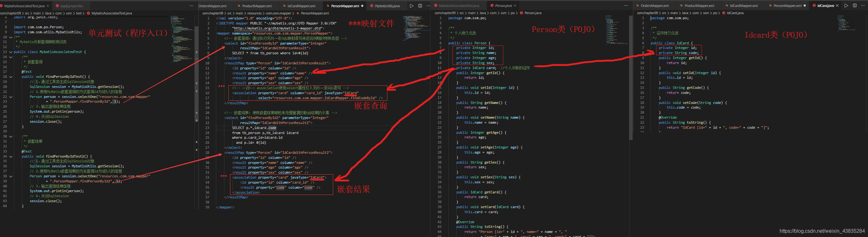Fold the MybatisAssociatedTest class at line 13
Image resolution: width=868 pixels, height=237 pixels.
pyautogui.click(x=11, y=52)
